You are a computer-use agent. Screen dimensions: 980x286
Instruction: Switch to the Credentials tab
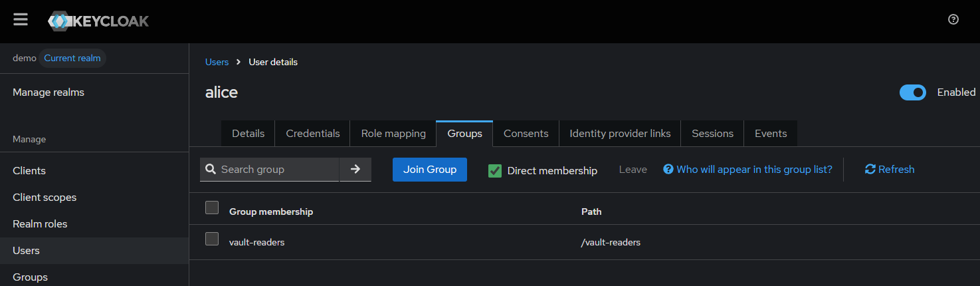[x=312, y=134]
